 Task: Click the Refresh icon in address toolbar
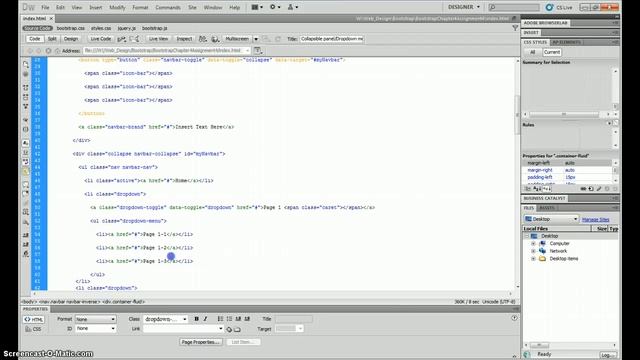49,51
